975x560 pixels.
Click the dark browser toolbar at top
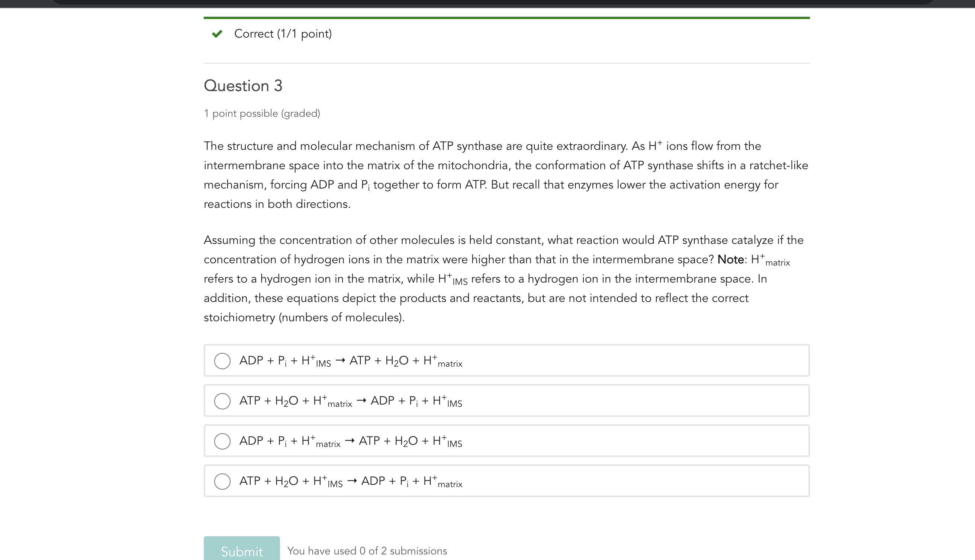pos(487,4)
